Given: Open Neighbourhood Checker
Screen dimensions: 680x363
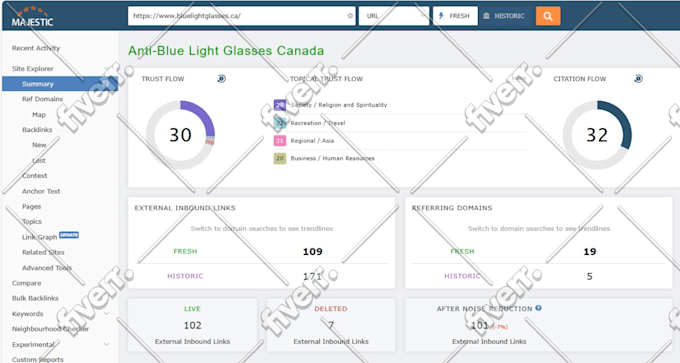Looking at the screenshot, I should point(50,329).
